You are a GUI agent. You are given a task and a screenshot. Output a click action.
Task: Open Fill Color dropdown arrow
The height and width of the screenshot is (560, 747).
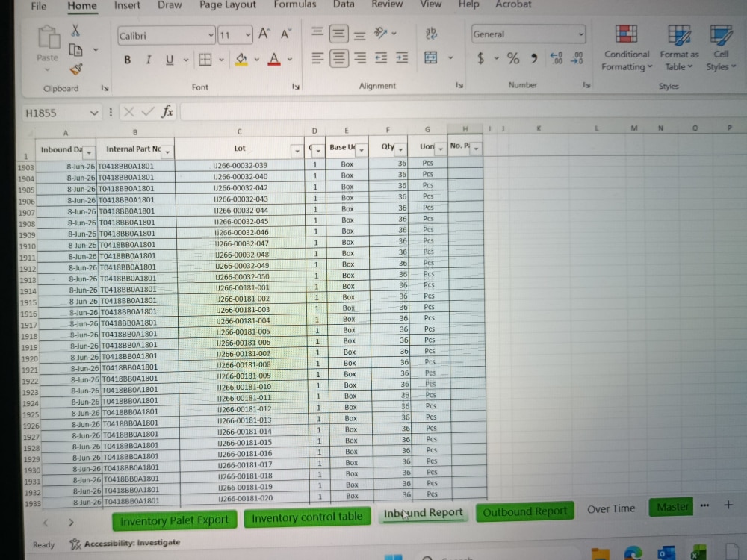point(257,60)
